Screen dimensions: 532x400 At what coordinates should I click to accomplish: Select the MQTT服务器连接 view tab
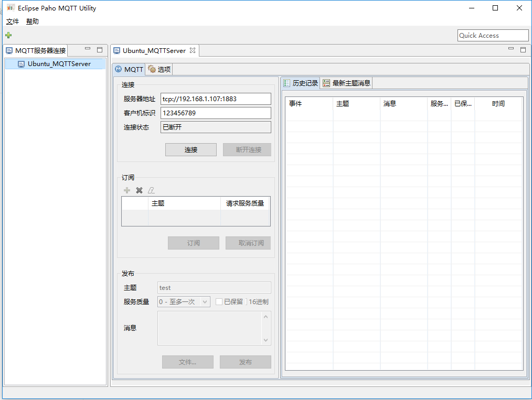(36, 50)
